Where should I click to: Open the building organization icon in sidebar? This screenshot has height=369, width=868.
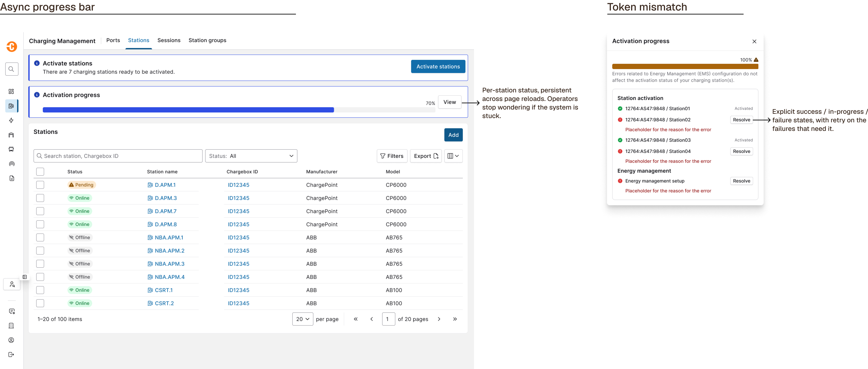tap(11, 326)
